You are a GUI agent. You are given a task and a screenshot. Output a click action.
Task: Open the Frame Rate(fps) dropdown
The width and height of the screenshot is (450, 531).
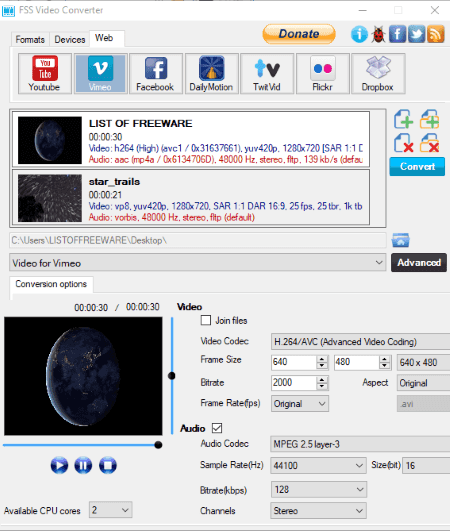coord(300,404)
